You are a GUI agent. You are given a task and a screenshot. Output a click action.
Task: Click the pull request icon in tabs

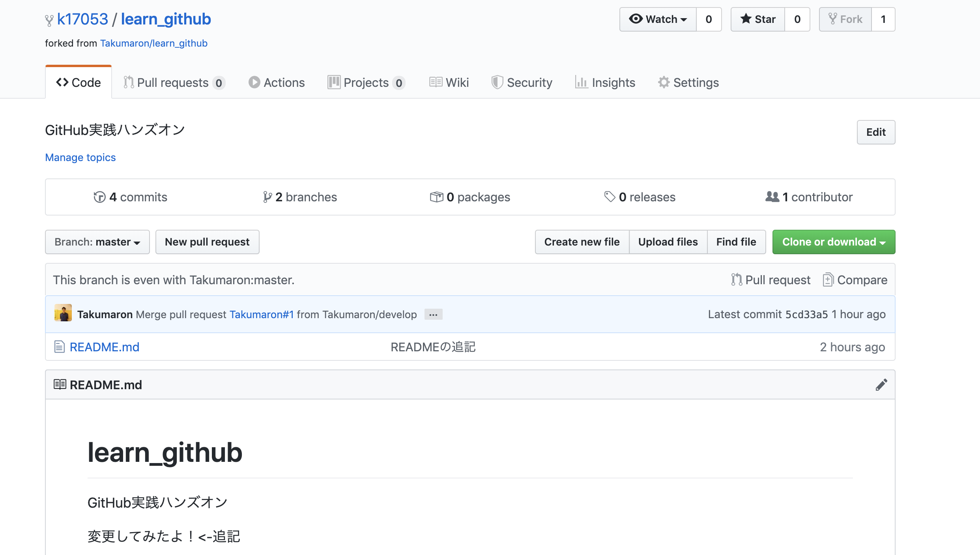pos(129,82)
